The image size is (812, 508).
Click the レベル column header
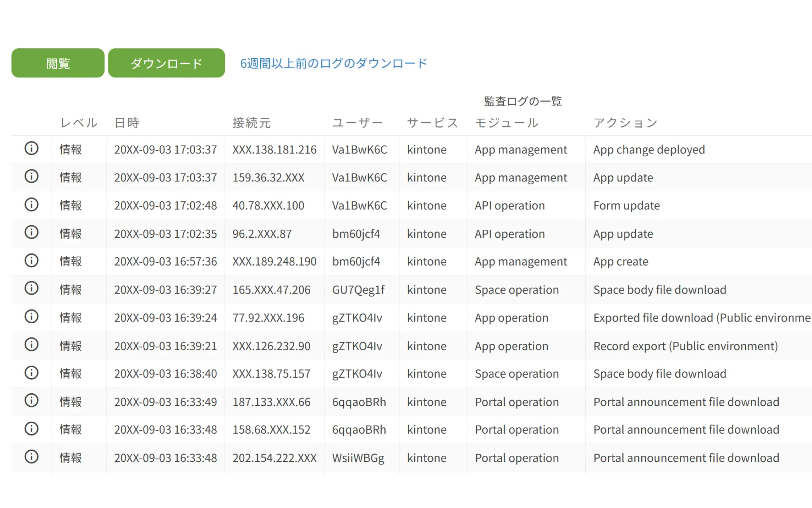click(79, 123)
